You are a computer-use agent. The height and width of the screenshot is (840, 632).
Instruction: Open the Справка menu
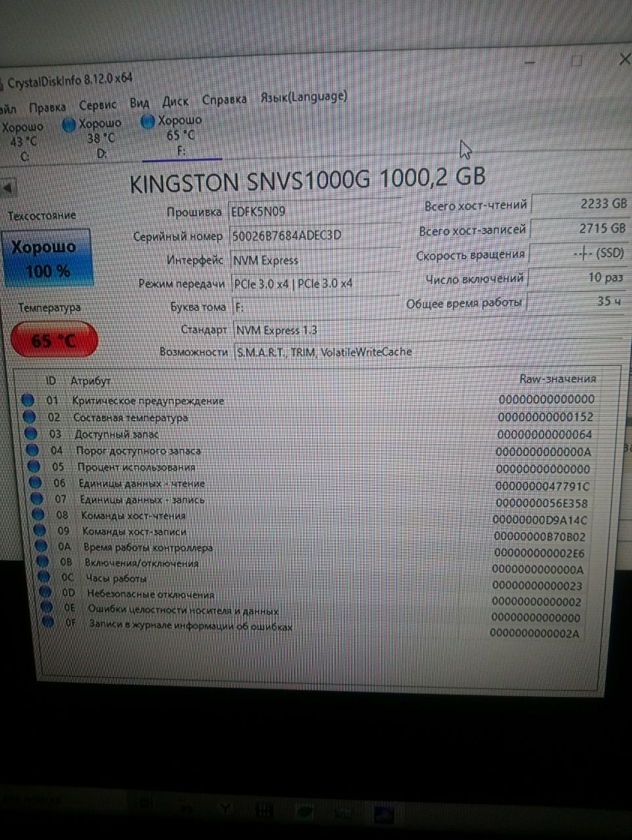point(224,100)
